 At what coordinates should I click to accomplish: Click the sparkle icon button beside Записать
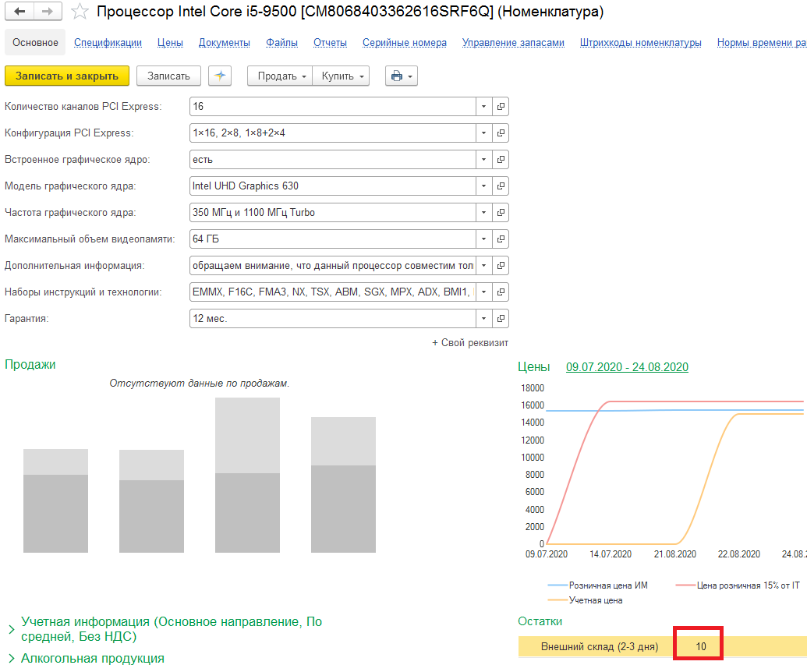220,76
